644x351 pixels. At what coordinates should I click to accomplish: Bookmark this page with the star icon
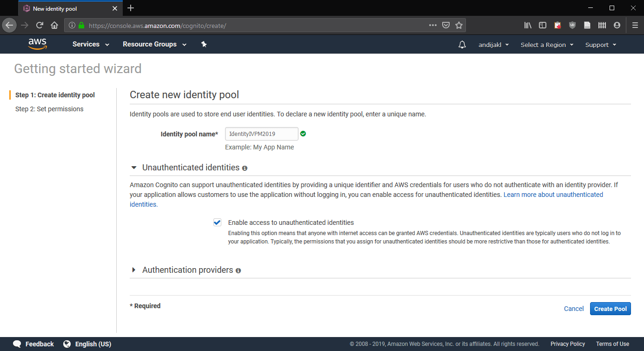(x=459, y=25)
